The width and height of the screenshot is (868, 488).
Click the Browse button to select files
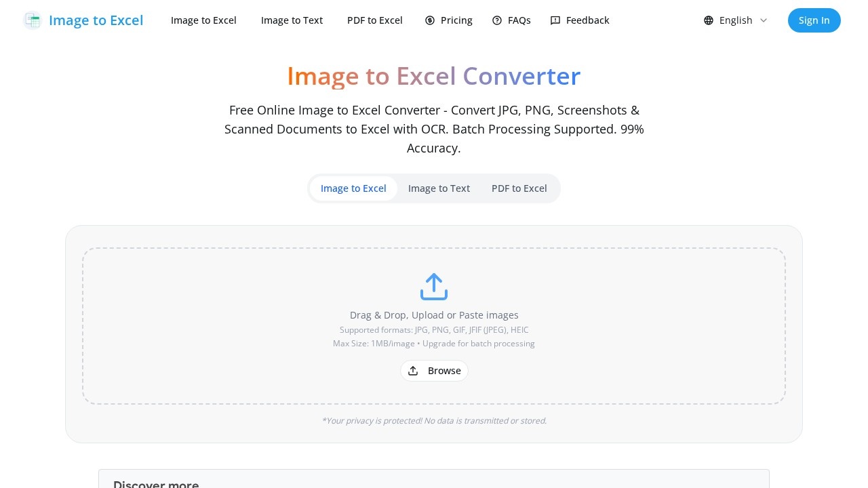434,370
